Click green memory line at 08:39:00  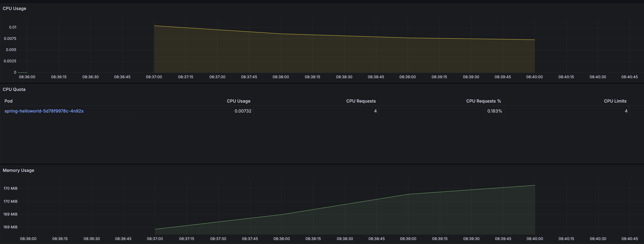(x=408, y=194)
